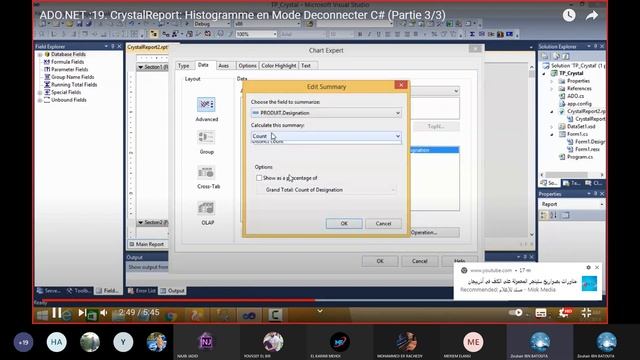The width and height of the screenshot is (640, 360).
Task: Close the YouTube notification popup
Action: point(597,267)
